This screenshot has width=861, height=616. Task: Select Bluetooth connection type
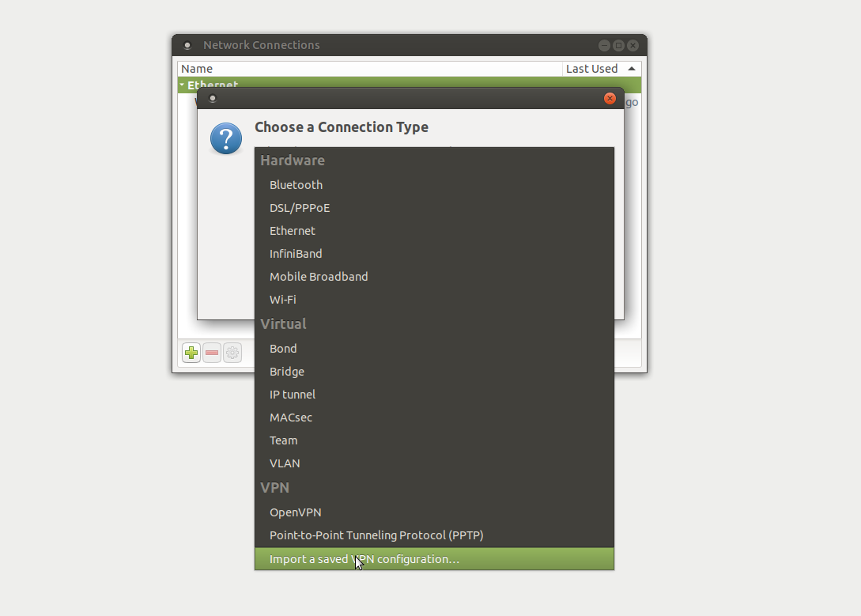(x=296, y=185)
